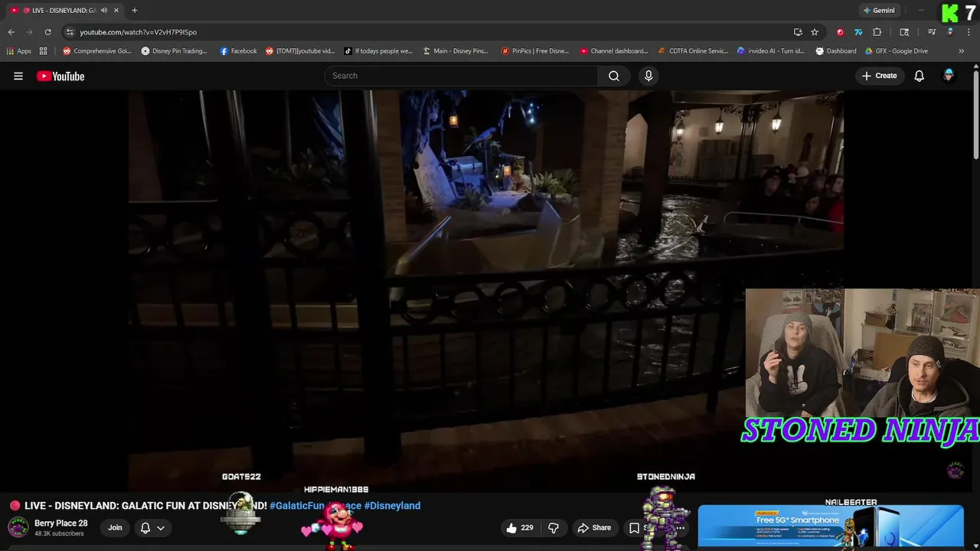
Task: Open the #Disneyland hashtag link
Action: click(392, 506)
